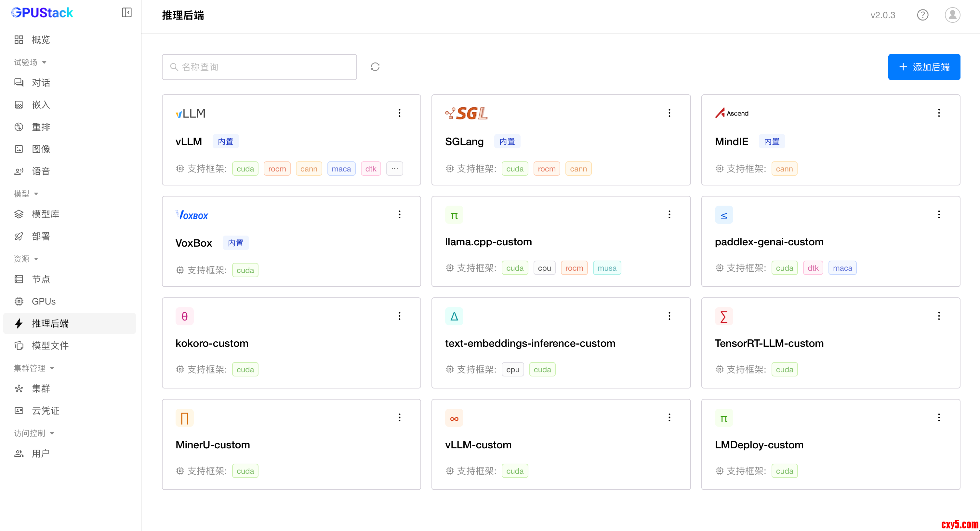Screen dimensions: 980x531
Task: Navigate to 模型文件 page
Action: coord(50,345)
